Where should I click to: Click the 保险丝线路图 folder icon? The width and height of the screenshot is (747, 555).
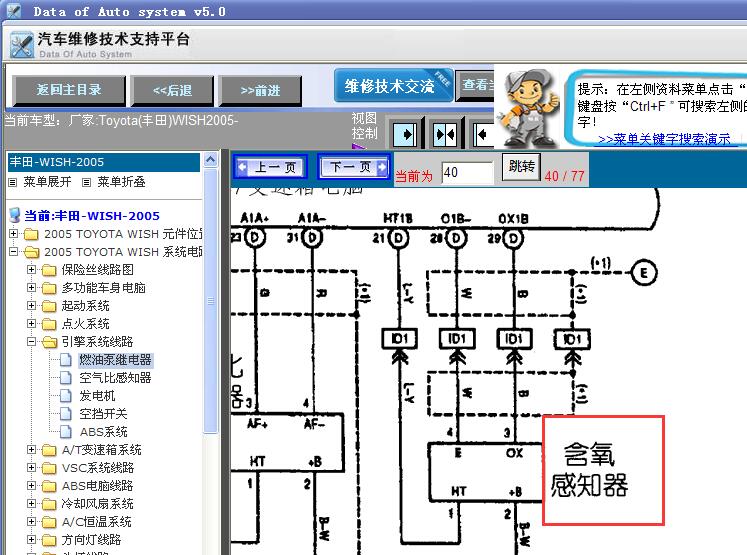[x=49, y=270]
